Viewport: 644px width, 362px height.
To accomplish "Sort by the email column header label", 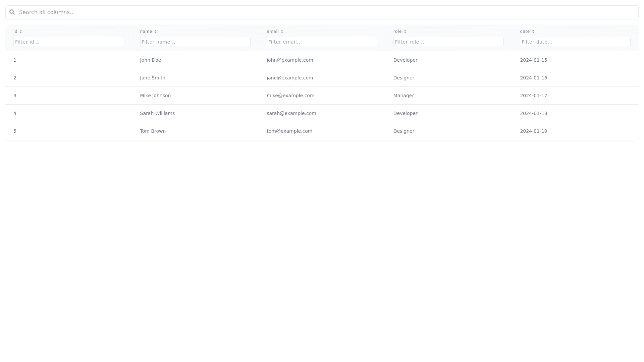I will click(272, 32).
